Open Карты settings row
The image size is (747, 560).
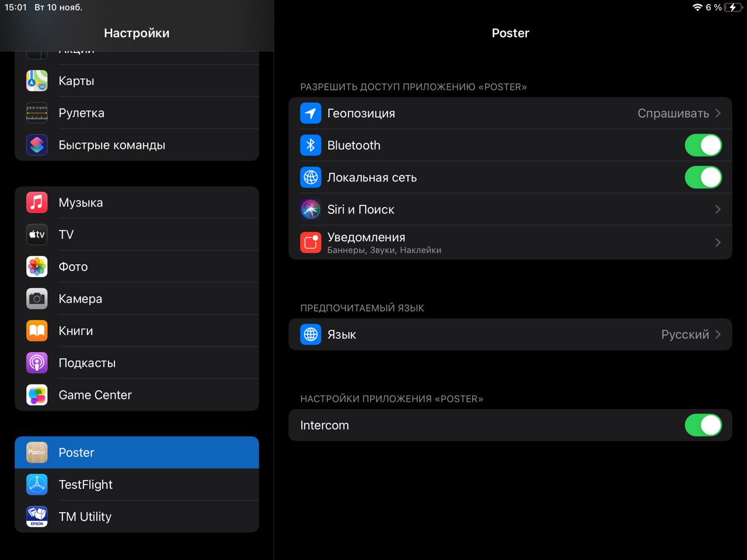[137, 80]
